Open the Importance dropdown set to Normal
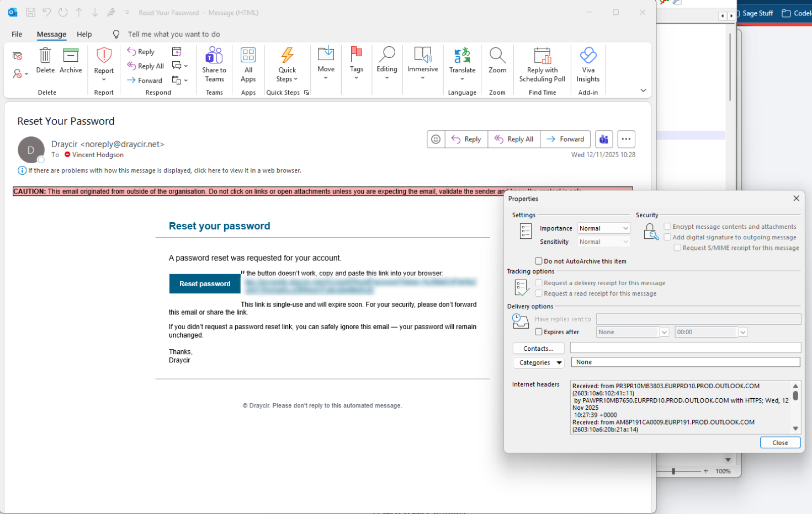The height and width of the screenshot is (514, 812). click(x=604, y=228)
